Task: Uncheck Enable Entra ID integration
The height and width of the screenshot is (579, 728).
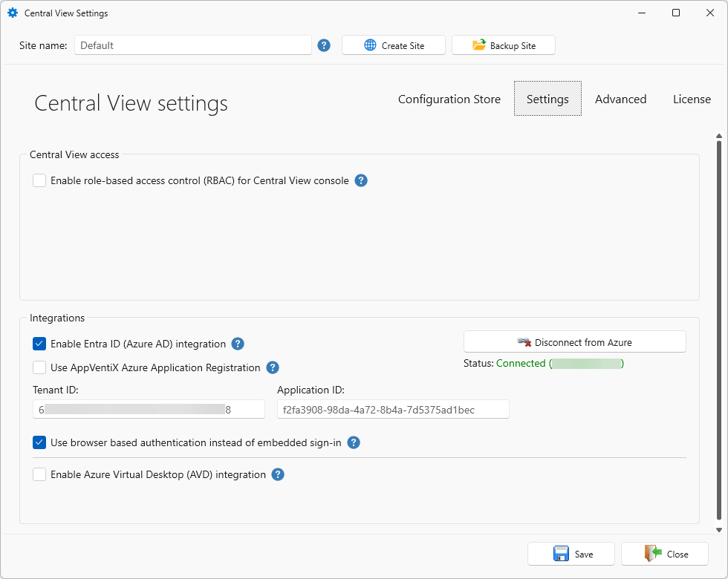Action: [x=39, y=344]
